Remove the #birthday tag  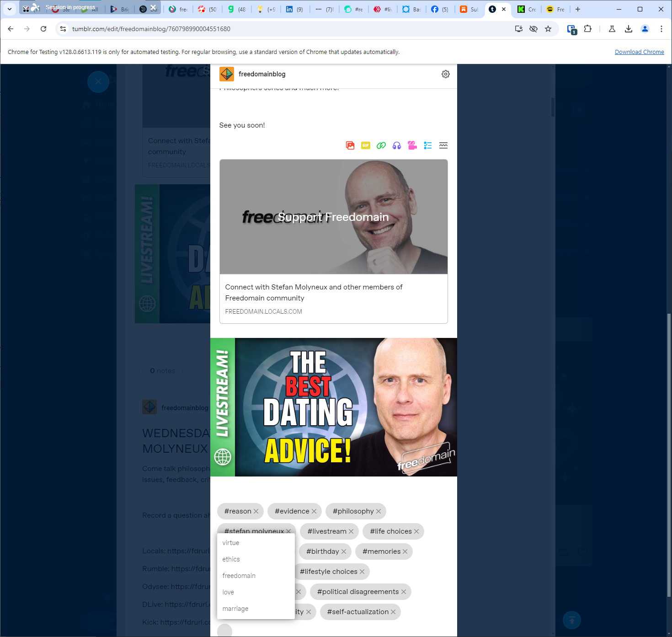click(344, 551)
